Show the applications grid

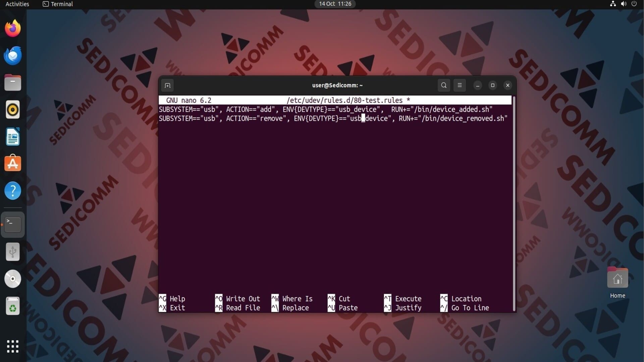click(13, 346)
